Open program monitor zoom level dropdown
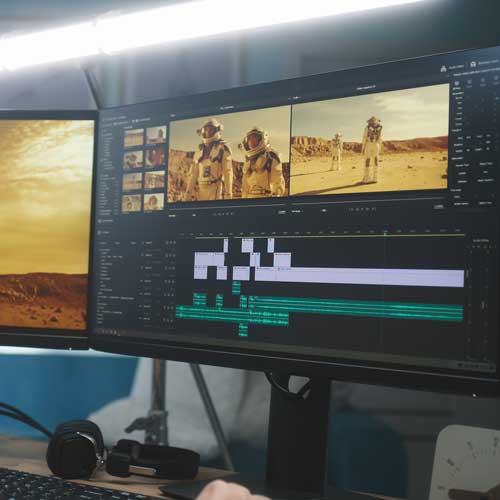Screen dimensions: 500x500 coord(324,211)
